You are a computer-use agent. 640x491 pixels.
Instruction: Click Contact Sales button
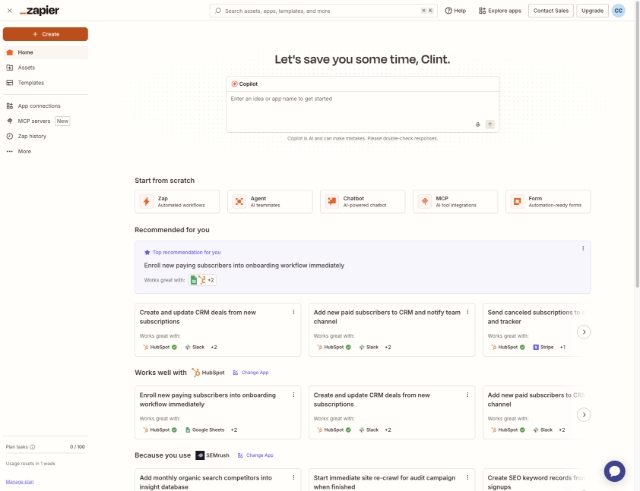click(x=551, y=11)
